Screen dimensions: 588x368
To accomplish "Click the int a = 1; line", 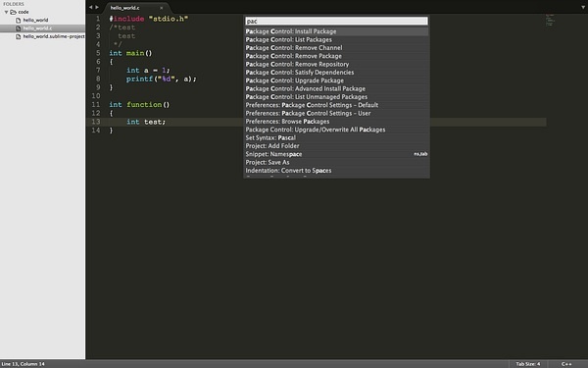I will point(148,71).
